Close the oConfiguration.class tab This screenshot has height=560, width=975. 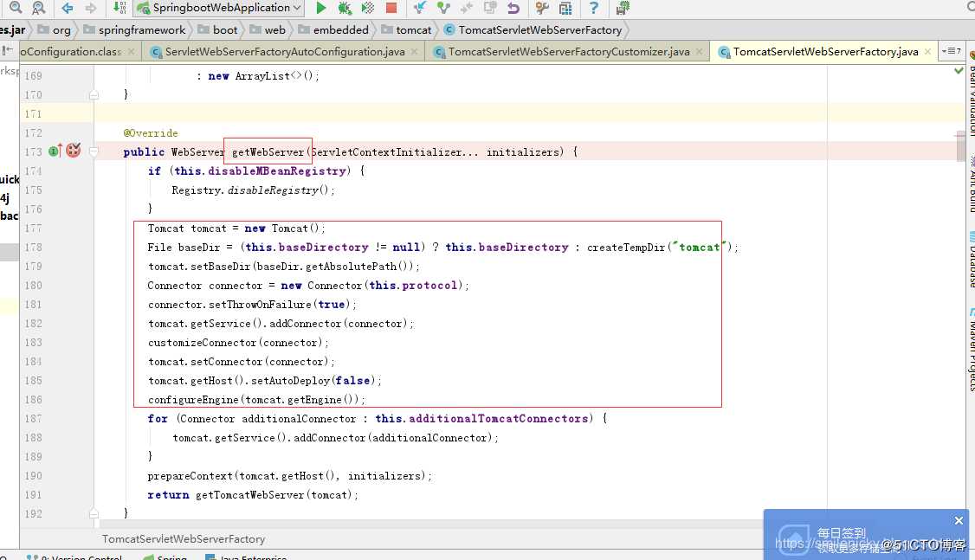pos(132,52)
